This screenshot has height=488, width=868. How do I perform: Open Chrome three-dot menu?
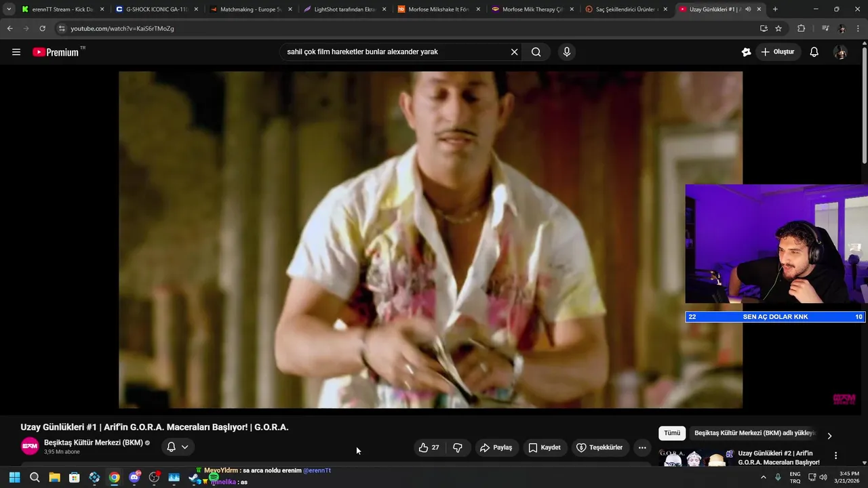[859, 28]
